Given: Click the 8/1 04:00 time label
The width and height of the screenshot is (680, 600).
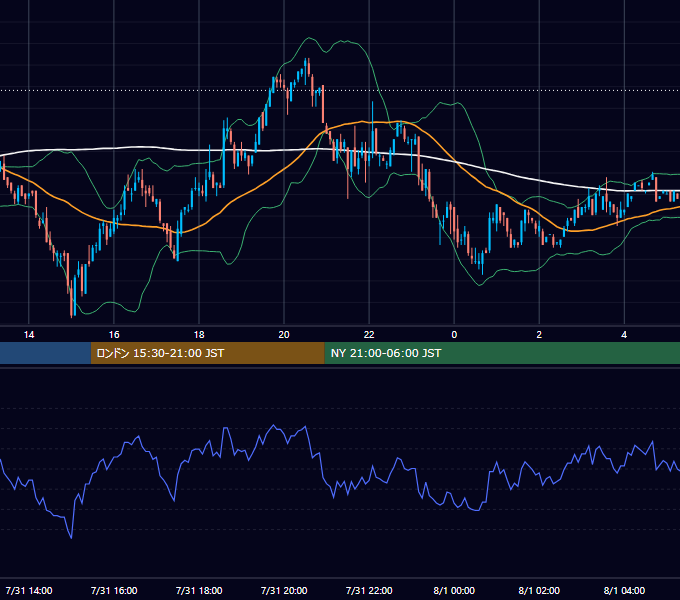Looking at the screenshot, I should (x=624, y=590).
